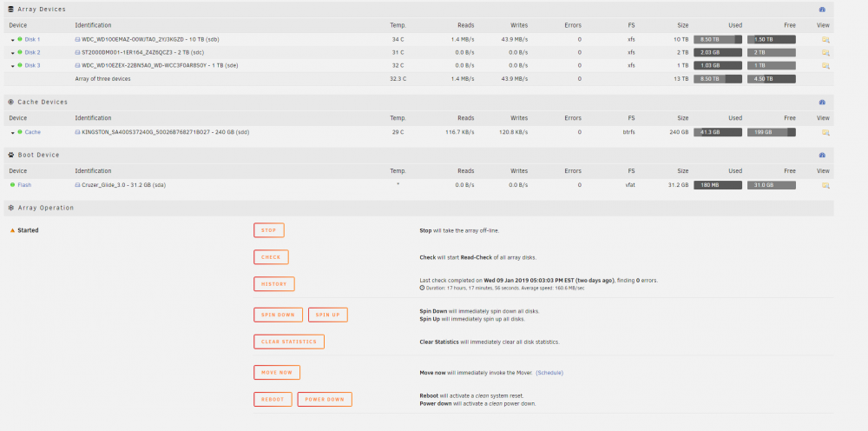Click the 13 TB total array size
Screen dimensions: 868x431
click(x=681, y=79)
